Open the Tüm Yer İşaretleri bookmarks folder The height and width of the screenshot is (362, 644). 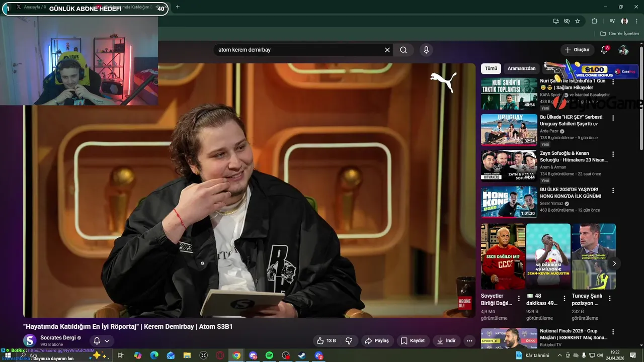(619, 34)
